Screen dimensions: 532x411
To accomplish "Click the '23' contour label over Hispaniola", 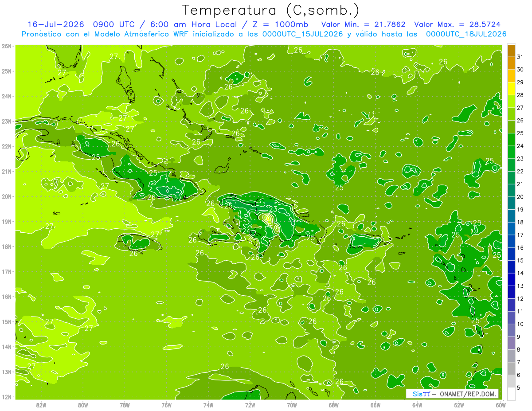I will click(x=273, y=209).
